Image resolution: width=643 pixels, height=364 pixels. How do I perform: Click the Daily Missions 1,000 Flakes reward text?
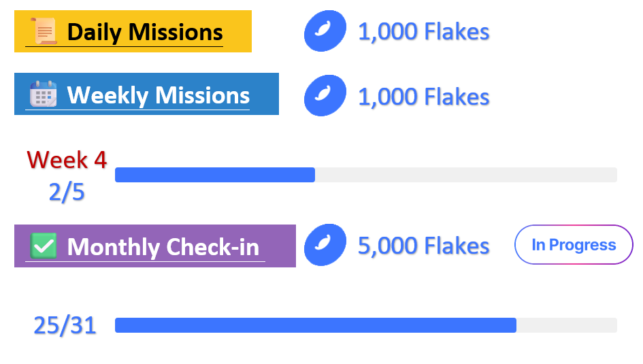pos(423,31)
